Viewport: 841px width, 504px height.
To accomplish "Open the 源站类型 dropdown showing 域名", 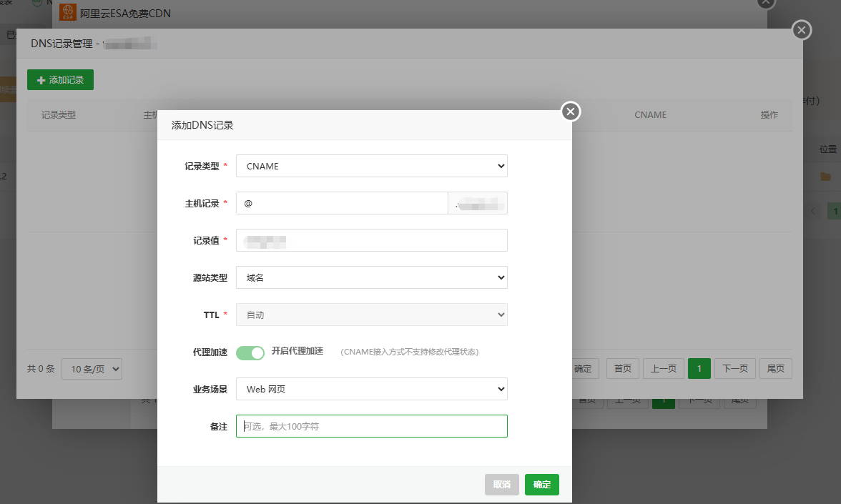I will pos(371,277).
